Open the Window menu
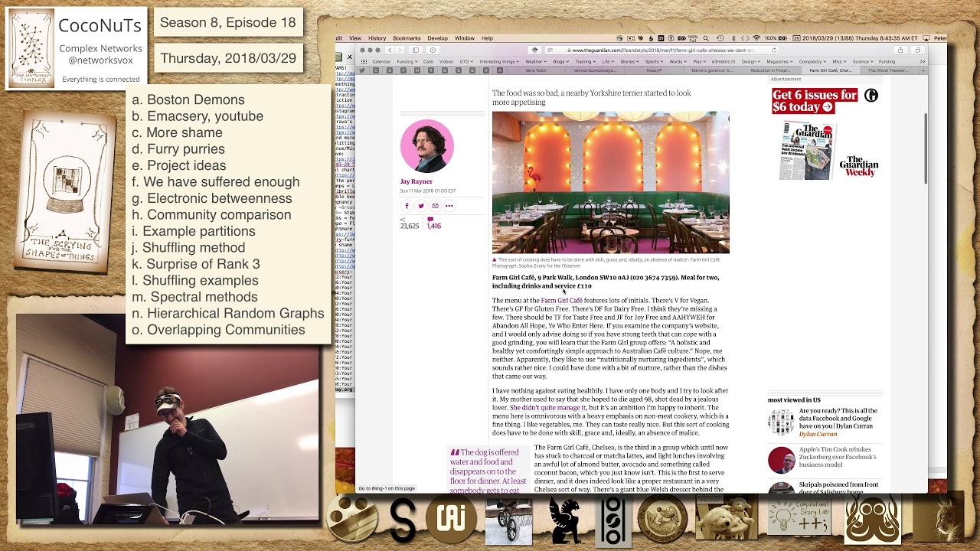Viewport: 980px width, 551px height. pyautogui.click(x=465, y=38)
